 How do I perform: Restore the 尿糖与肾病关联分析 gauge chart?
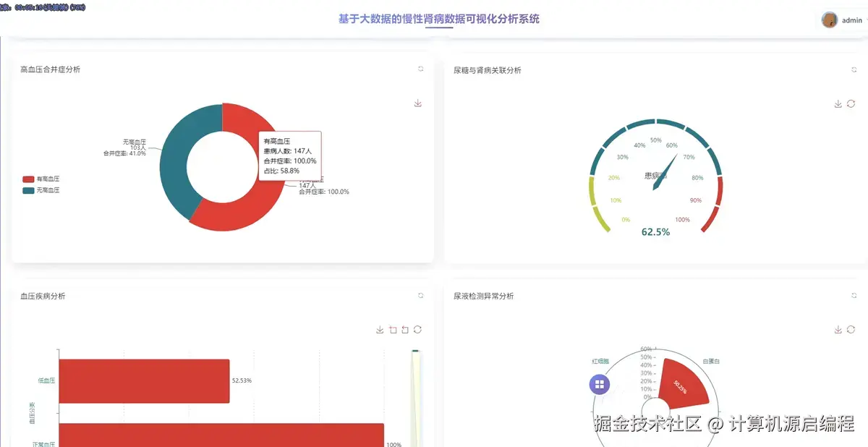(x=851, y=104)
